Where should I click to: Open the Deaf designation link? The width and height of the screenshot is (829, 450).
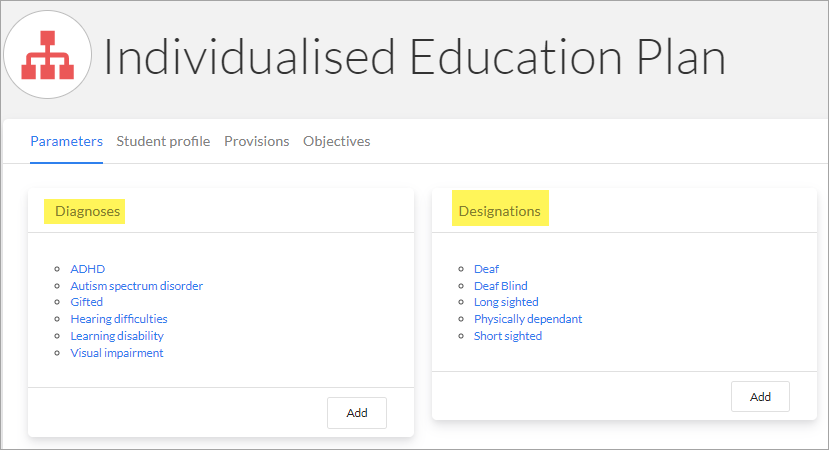tap(486, 269)
